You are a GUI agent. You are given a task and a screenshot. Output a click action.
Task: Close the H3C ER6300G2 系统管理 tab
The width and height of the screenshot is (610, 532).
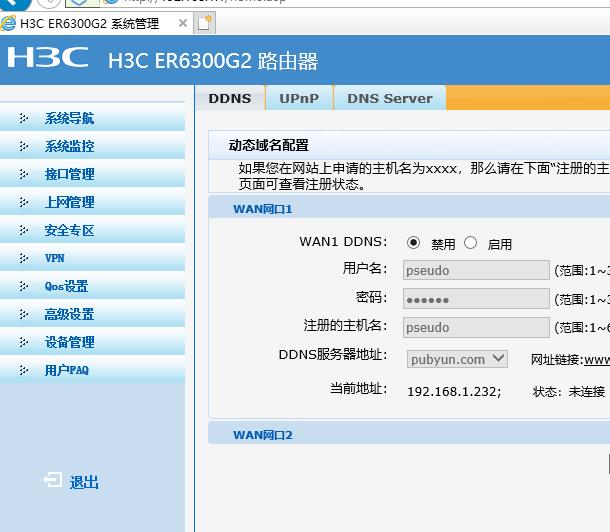[183, 23]
